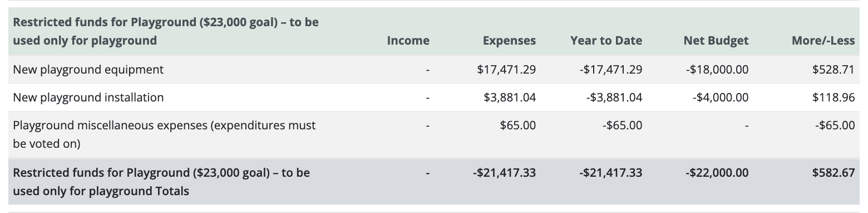Image resolution: width=868 pixels, height=213 pixels.
Task: Select the -$17,471.29 year to date value
Action: point(610,70)
